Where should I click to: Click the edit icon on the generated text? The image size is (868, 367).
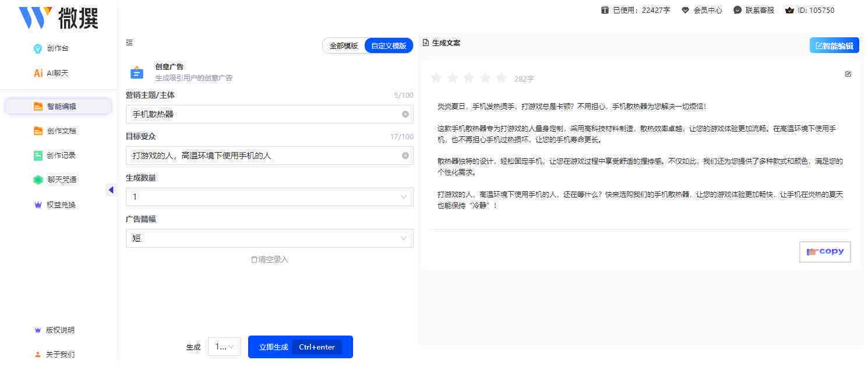[x=848, y=74]
